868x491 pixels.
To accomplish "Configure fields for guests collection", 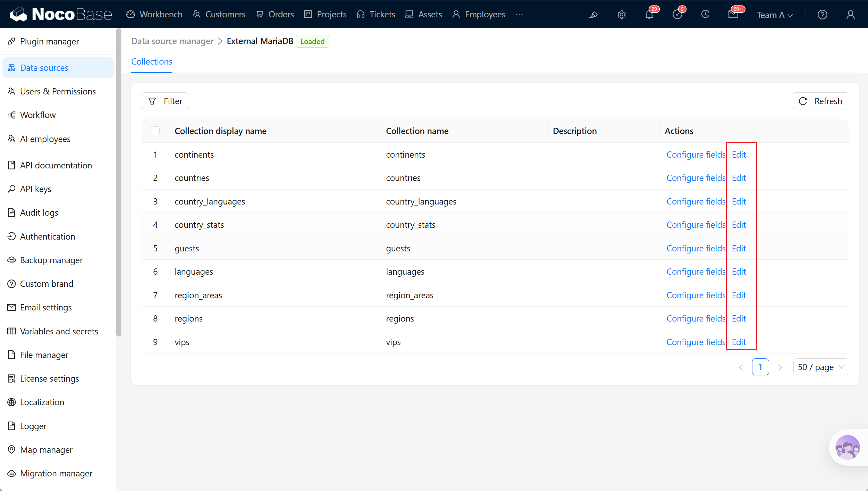I will click(x=696, y=248).
